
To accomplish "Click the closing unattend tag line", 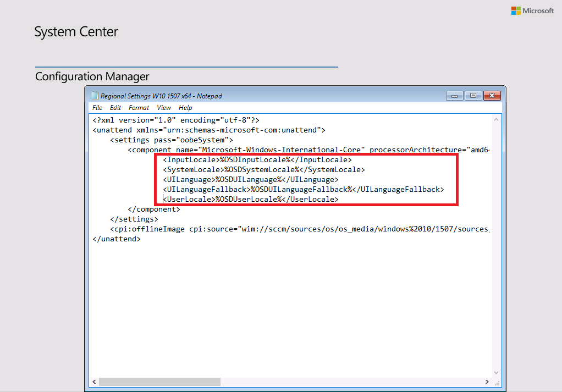I will [117, 239].
